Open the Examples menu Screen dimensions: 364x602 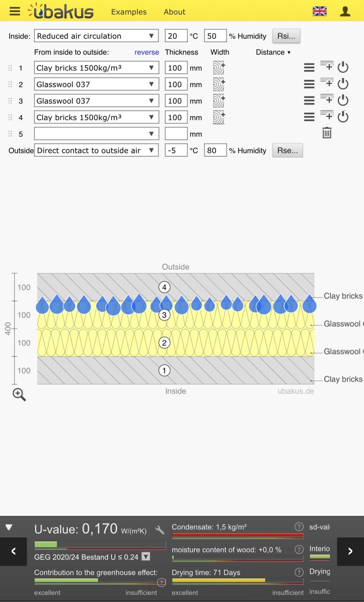(x=129, y=12)
